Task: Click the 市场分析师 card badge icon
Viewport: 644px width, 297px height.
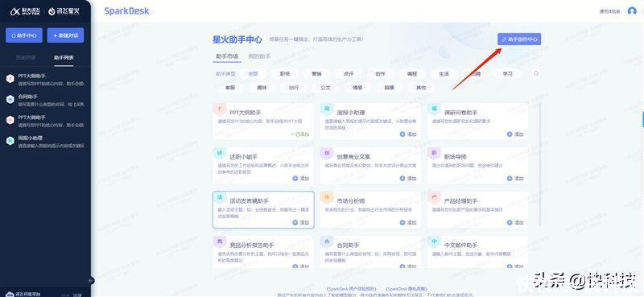Action: pyautogui.click(x=327, y=197)
